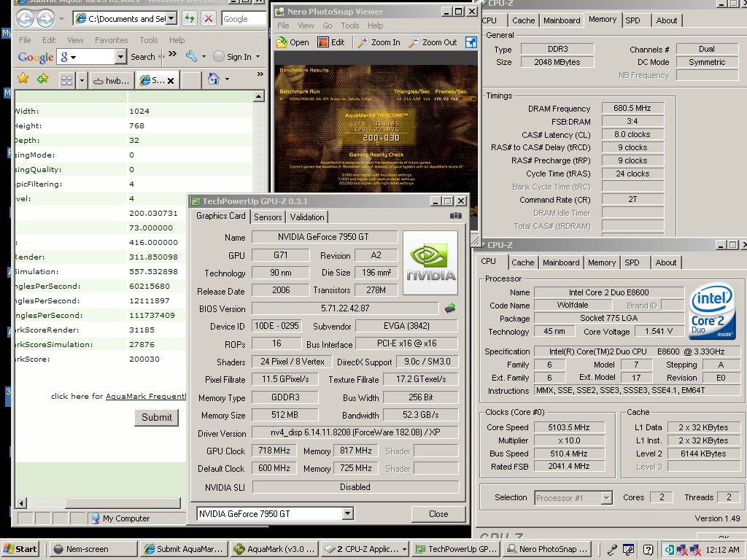Select the SPD tab in upper CPU-Z

coord(632,20)
